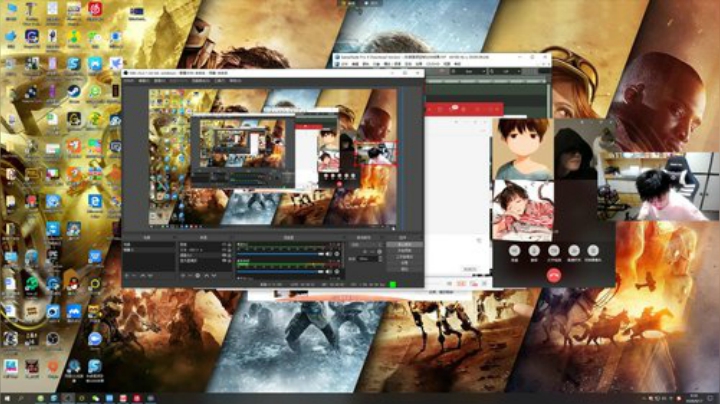Click the white chat bubble icon in red toolbar

[x=454, y=108]
